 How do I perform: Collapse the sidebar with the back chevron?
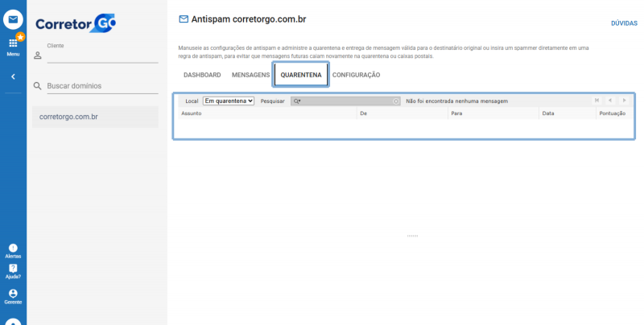coord(13,76)
